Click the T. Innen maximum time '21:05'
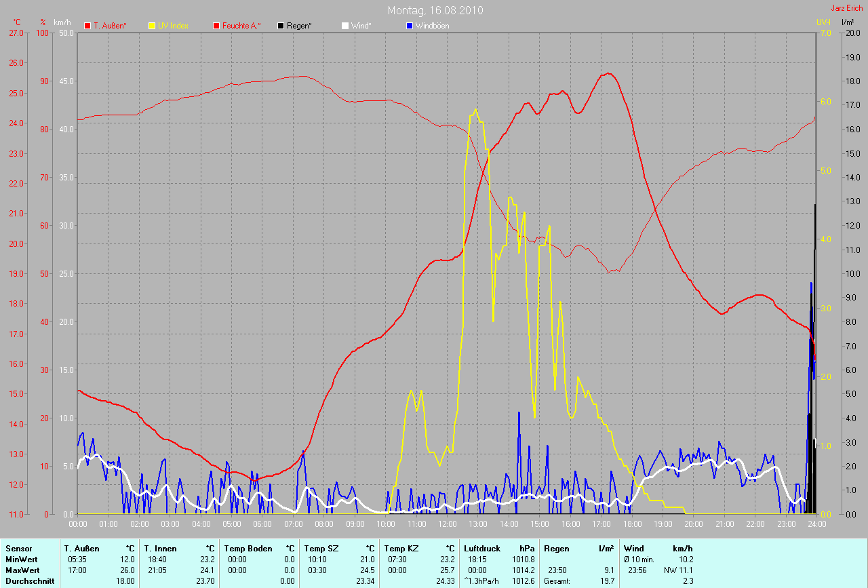Image resolution: width=868 pixels, height=588 pixels. (x=159, y=570)
